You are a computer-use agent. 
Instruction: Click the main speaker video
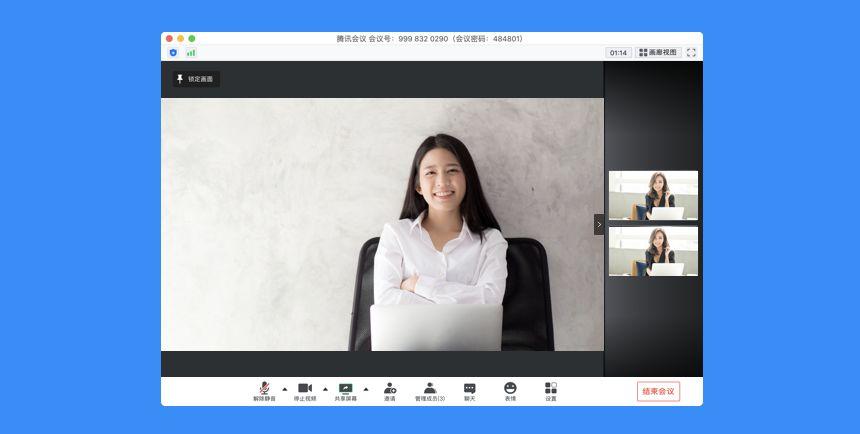[x=382, y=224]
